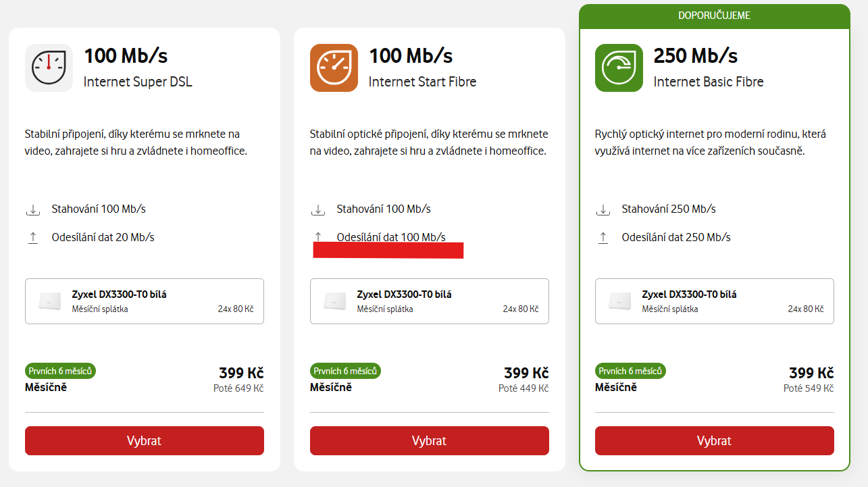868x487 pixels.
Task: Select the Zyxel DX3300-T0 box under Start Fibre
Action: (430, 301)
